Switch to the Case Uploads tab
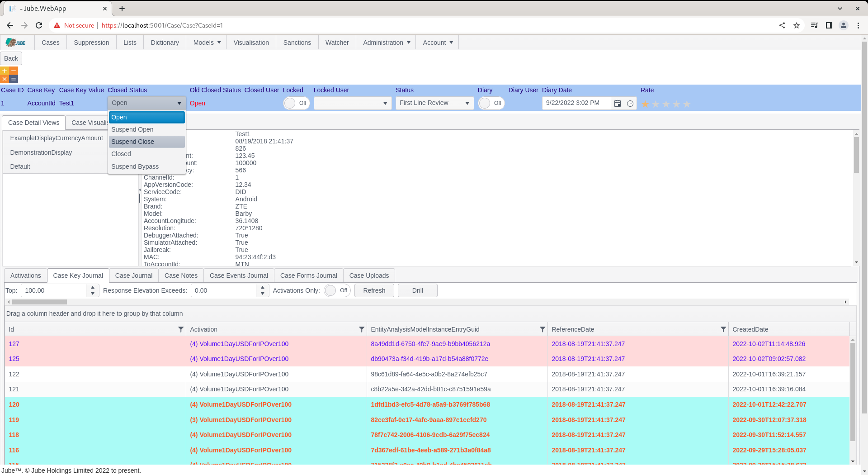The width and height of the screenshot is (868, 475). [x=369, y=275]
